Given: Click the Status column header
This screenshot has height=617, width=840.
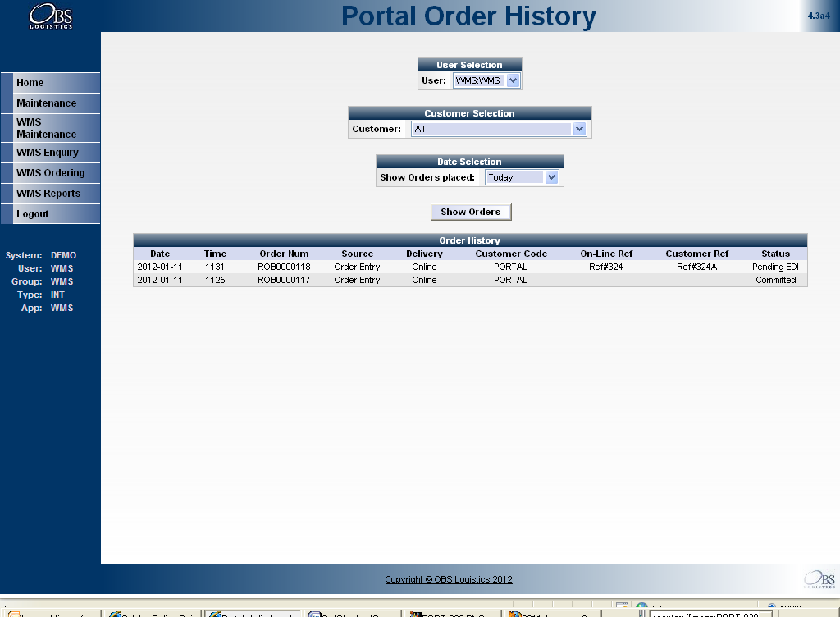Looking at the screenshot, I should [776, 254].
